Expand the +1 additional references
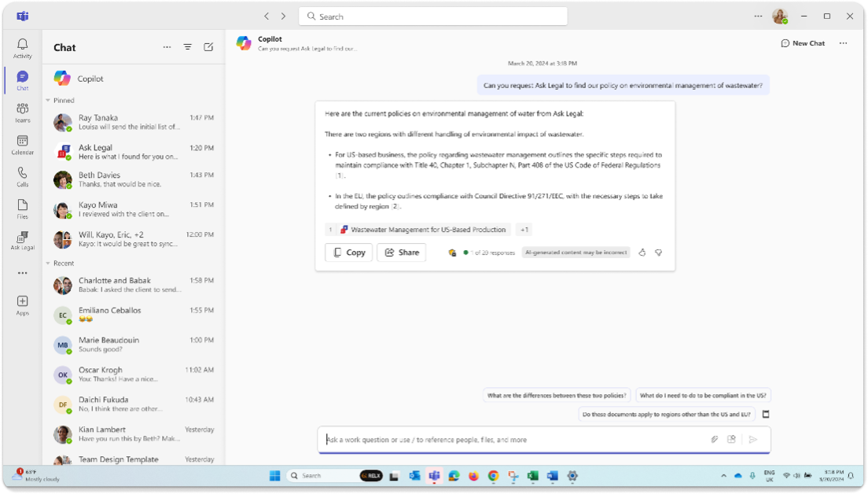The image size is (868, 494). pyautogui.click(x=524, y=230)
